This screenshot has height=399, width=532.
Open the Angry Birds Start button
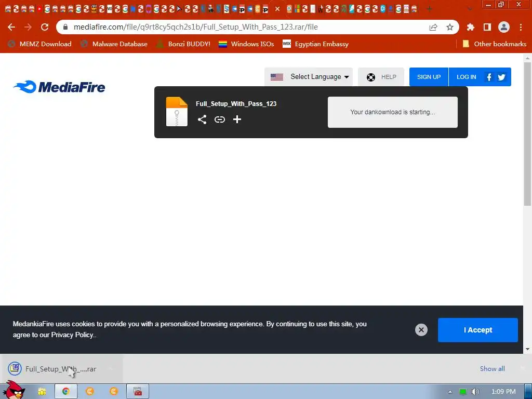point(14,390)
